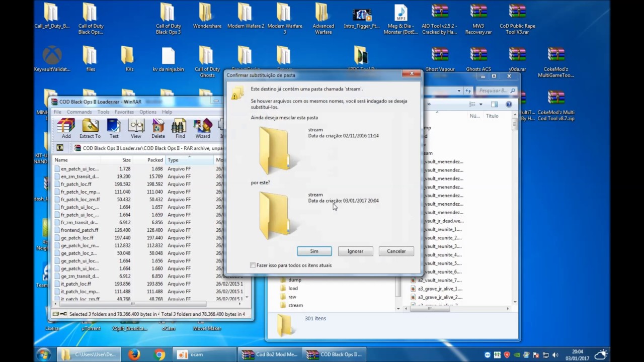Open the CoD Public Rape Tool V3.rar archive
The height and width of the screenshot is (362, 644).
click(x=517, y=19)
